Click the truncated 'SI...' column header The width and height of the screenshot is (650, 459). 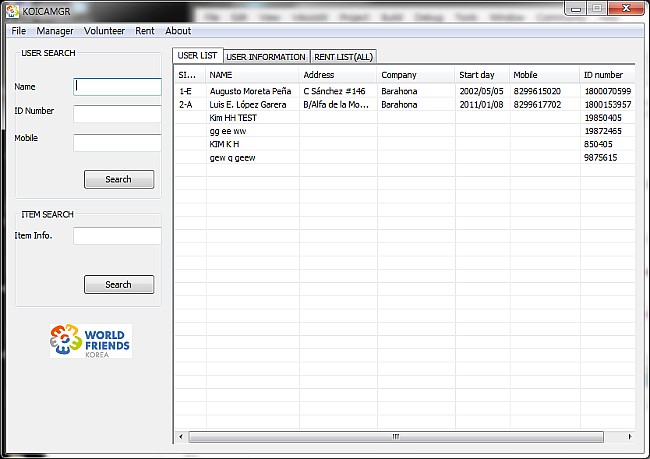point(190,75)
